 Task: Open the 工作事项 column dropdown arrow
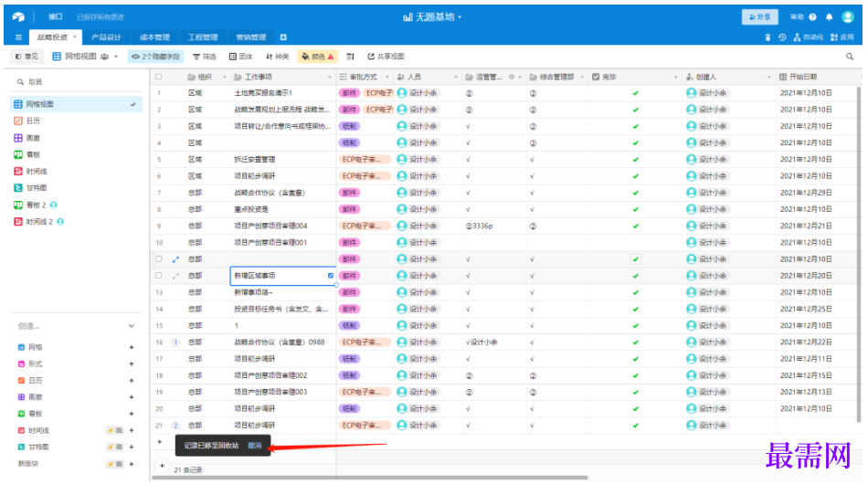tap(328, 77)
